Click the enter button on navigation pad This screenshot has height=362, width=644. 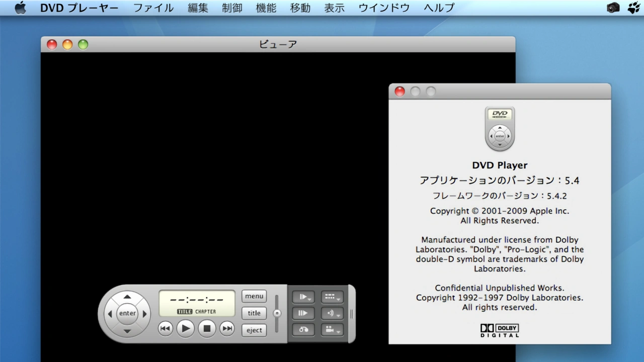pyautogui.click(x=127, y=313)
